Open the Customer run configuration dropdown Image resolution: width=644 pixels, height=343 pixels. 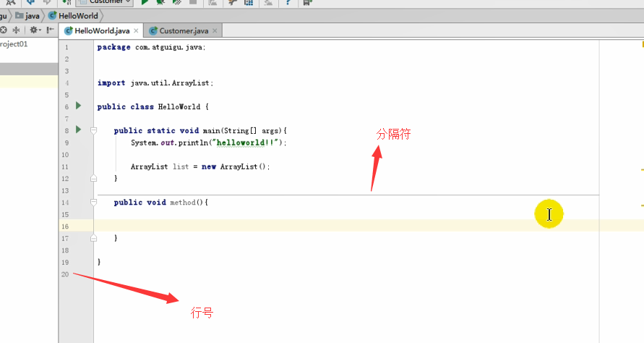coord(105,2)
